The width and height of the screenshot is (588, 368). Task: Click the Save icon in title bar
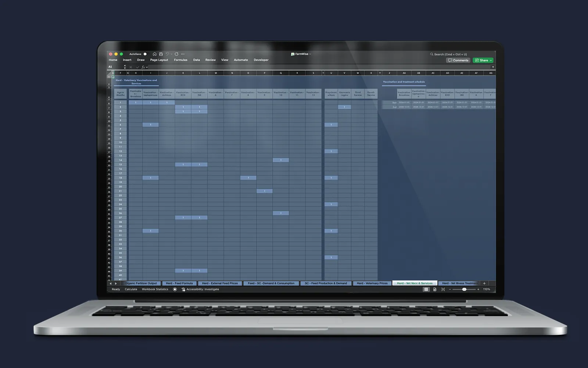[161, 54]
